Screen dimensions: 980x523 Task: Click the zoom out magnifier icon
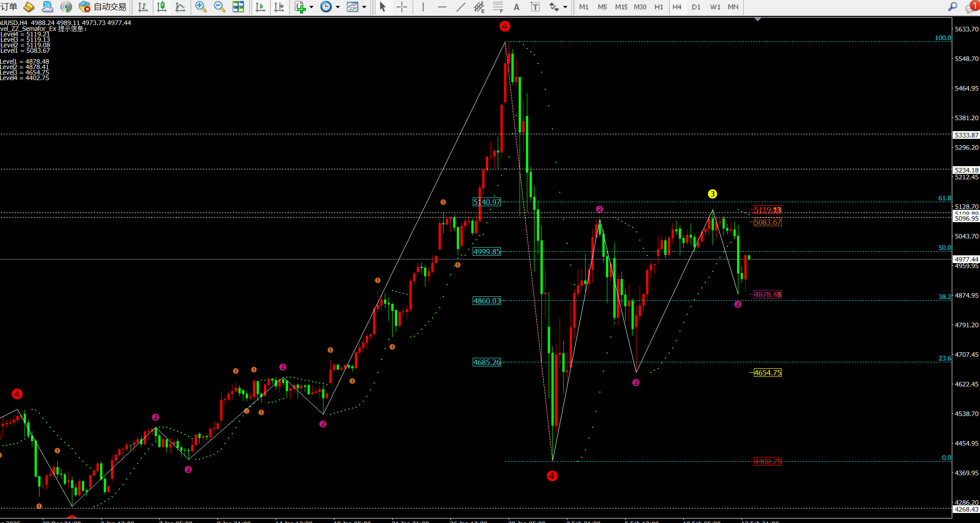pyautogui.click(x=219, y=7)
